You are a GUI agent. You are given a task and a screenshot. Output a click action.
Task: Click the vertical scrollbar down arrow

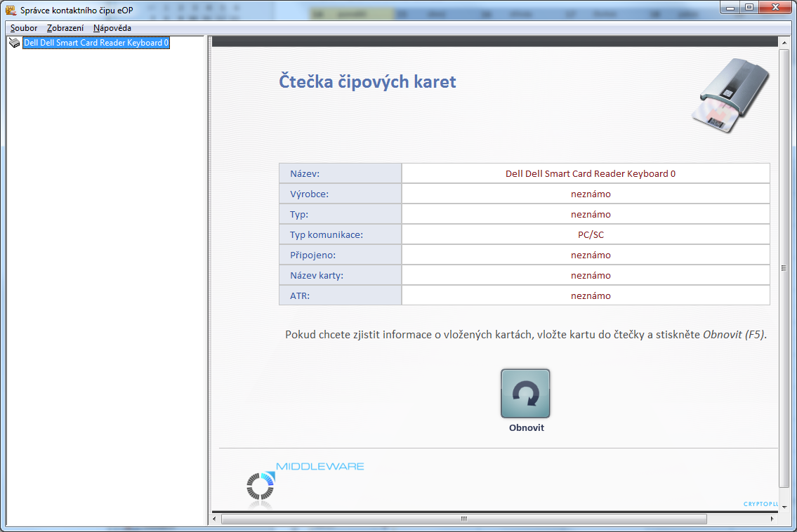784,507
